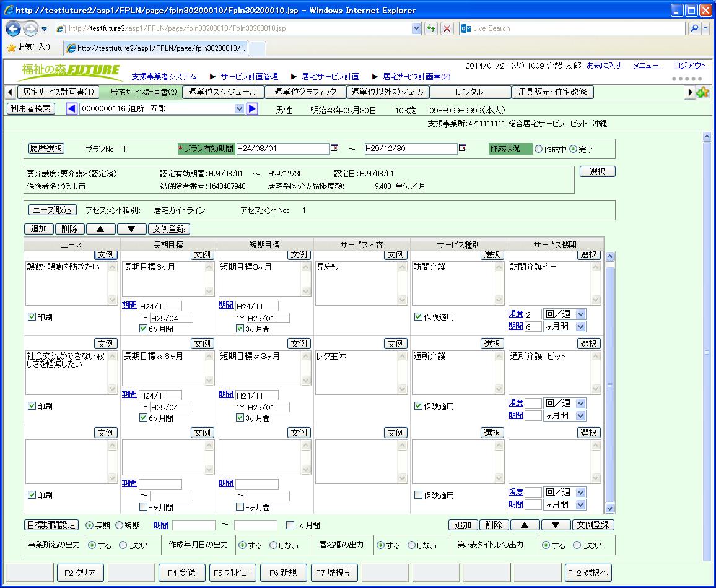716x588 pixels.
Task: Switch to 居宅サービス計画書(1) tab
Action: (58, 92)
